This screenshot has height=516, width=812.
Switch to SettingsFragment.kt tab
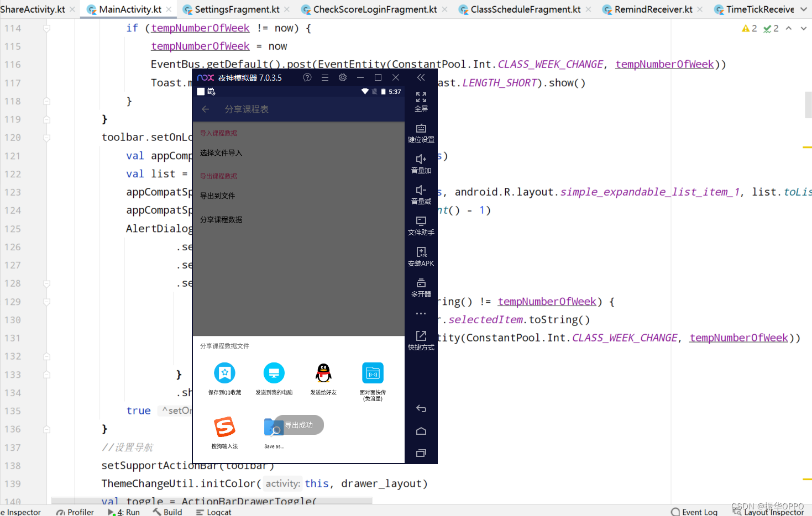click(x=237, y=9)
